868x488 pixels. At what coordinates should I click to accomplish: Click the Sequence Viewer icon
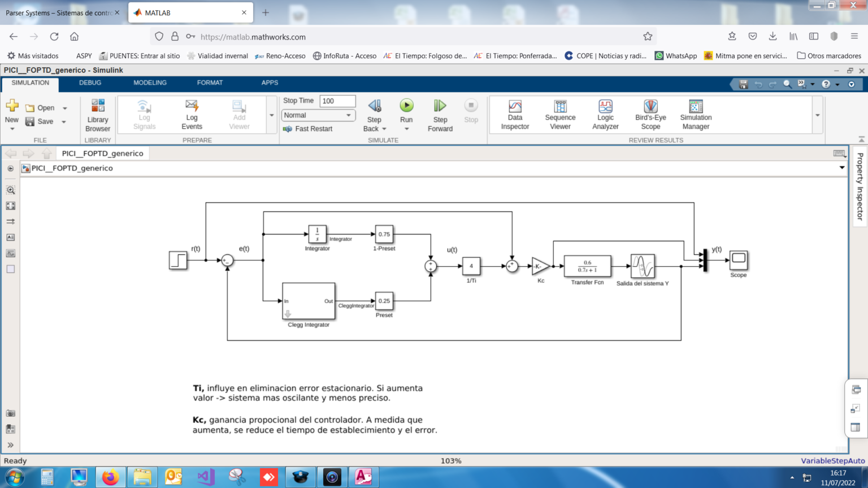coord(560,115)
